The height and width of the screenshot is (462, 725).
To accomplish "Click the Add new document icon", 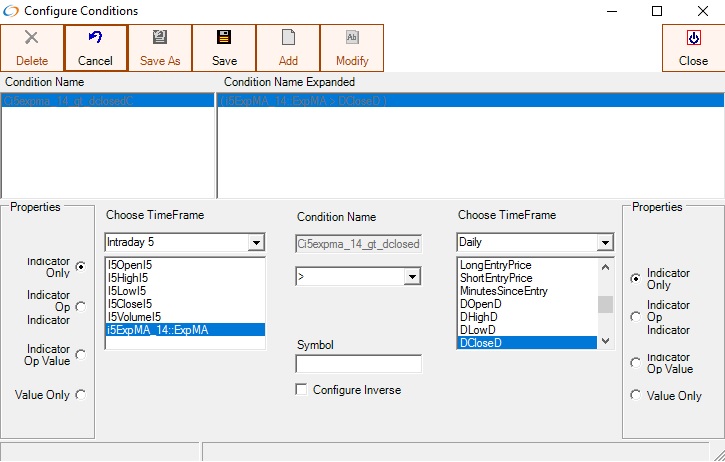I will [x=288, y=38].
